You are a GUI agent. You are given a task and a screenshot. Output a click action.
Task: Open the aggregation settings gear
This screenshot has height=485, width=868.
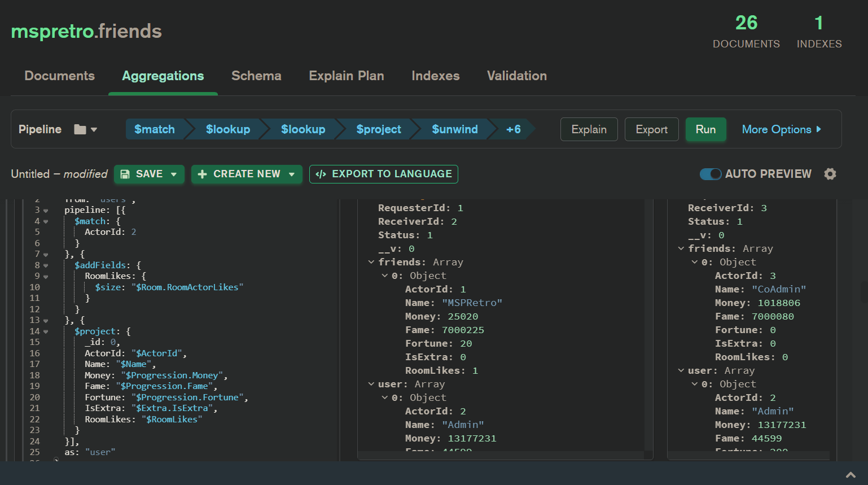click(830, 174)
